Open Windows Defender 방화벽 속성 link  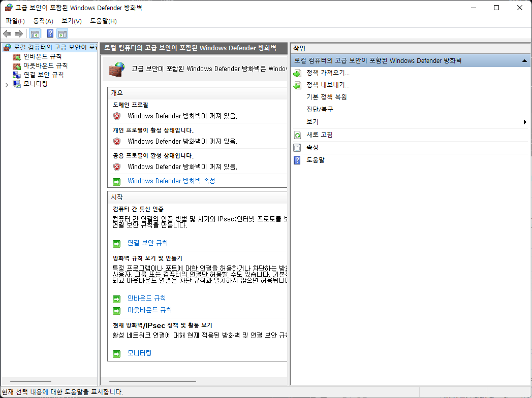tap(171, 181)
